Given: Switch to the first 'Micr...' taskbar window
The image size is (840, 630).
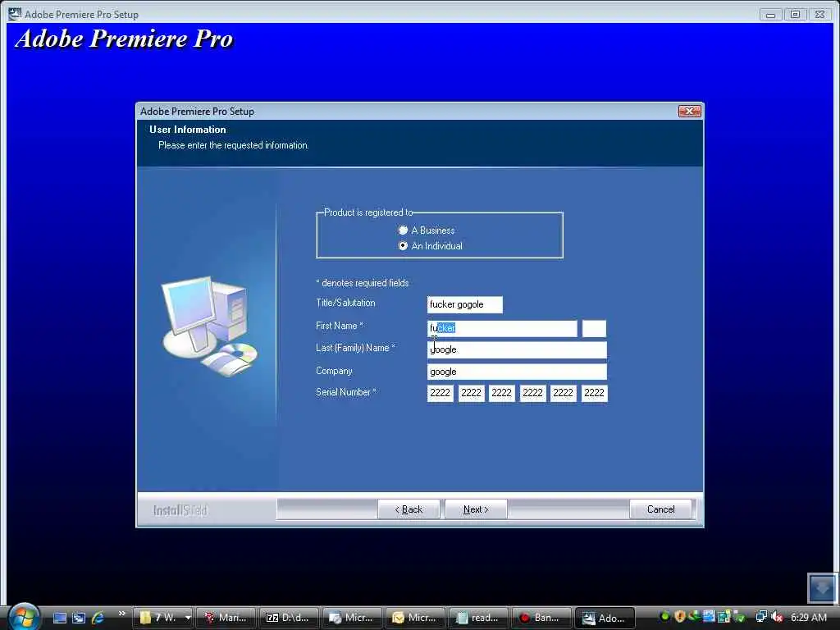Looking at the screenshot, I should pyautogui.click(x=351, y=618).
